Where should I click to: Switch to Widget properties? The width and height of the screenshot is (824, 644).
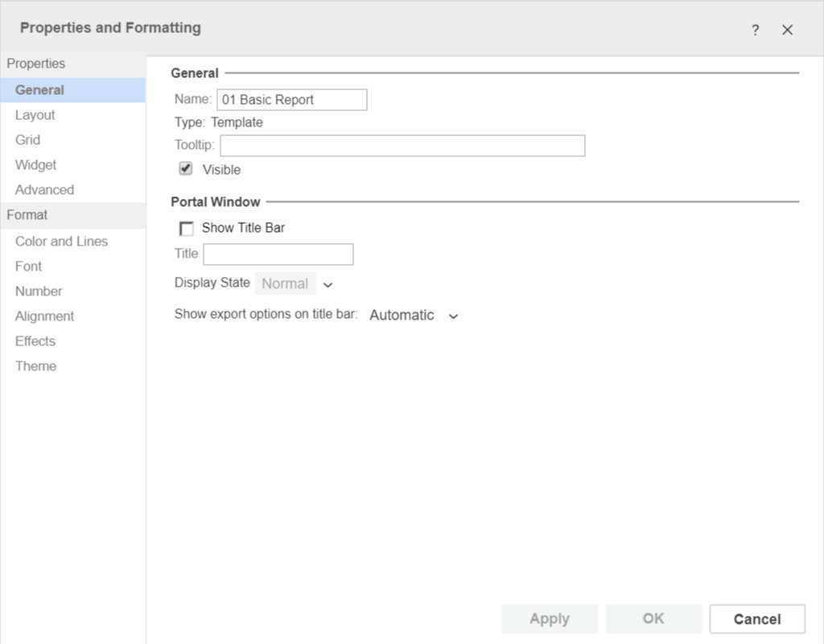(36, 165)
